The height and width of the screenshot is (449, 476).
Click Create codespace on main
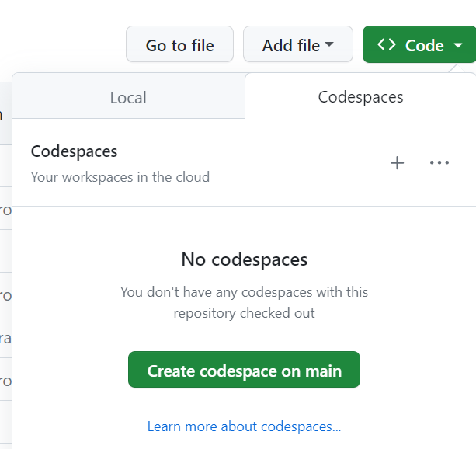pos(244,371)
